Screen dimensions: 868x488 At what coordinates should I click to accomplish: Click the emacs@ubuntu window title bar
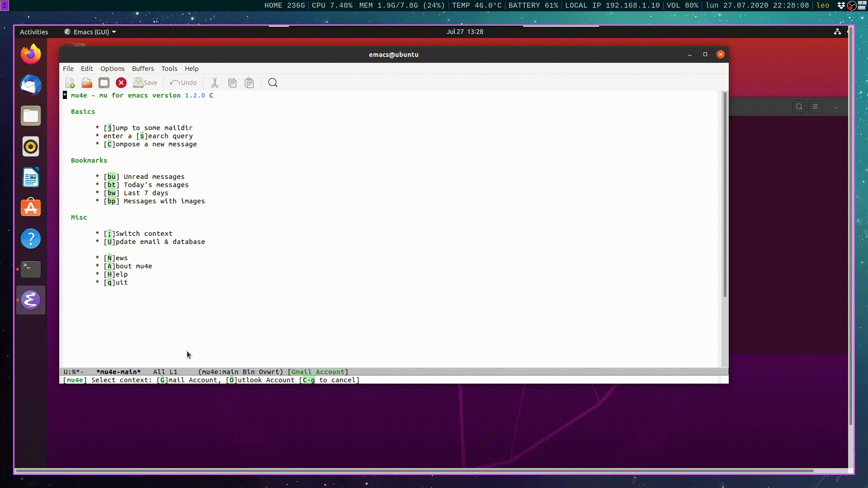(x=393, y=54)
